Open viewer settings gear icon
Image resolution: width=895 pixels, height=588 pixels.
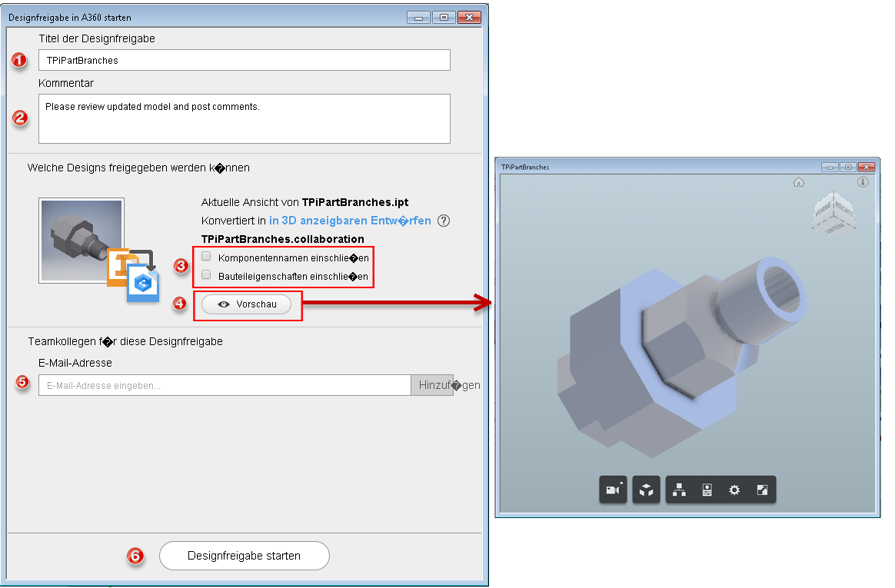734,490
